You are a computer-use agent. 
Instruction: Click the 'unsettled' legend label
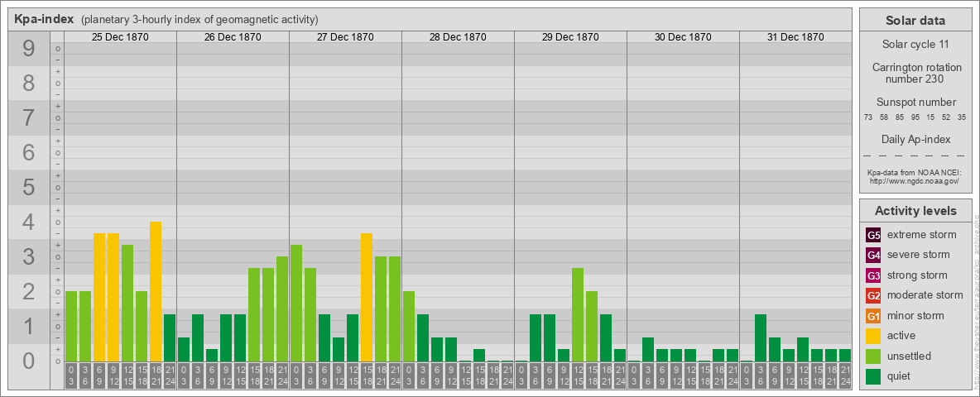[910, 356]
